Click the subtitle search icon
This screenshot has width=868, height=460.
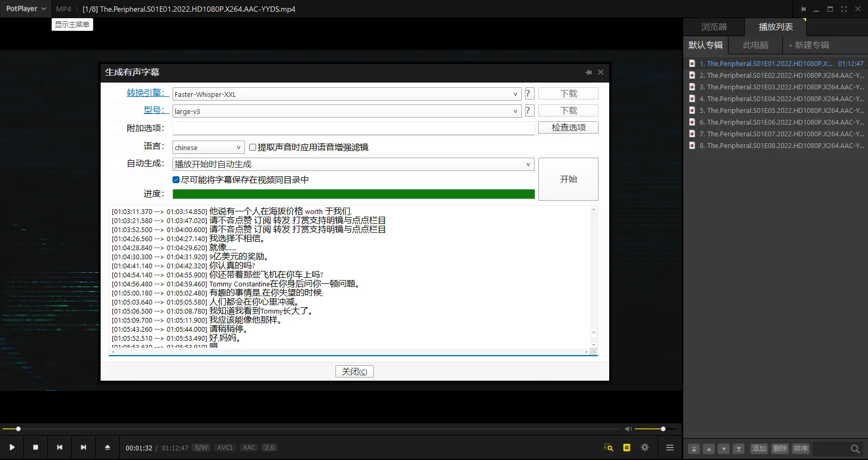(x=608, y=448)
